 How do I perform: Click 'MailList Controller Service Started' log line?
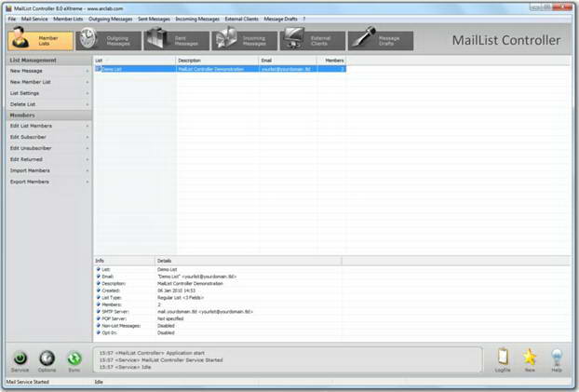(161, 359)
